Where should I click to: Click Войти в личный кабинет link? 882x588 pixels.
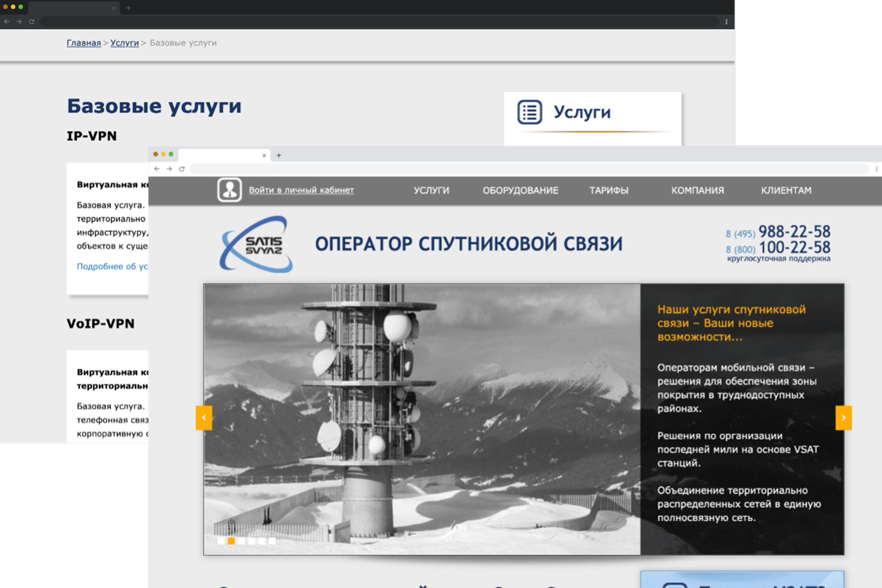tap(301, 190)
